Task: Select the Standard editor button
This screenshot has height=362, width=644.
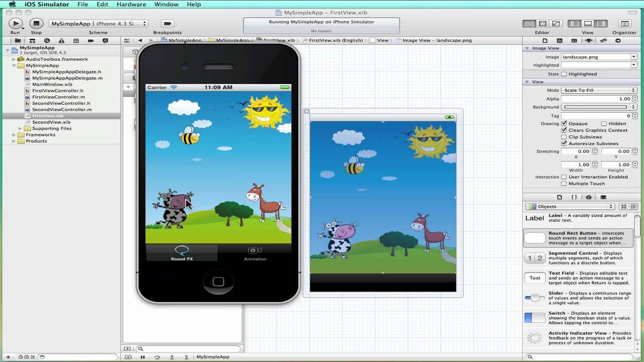Action: coord(529,24)
